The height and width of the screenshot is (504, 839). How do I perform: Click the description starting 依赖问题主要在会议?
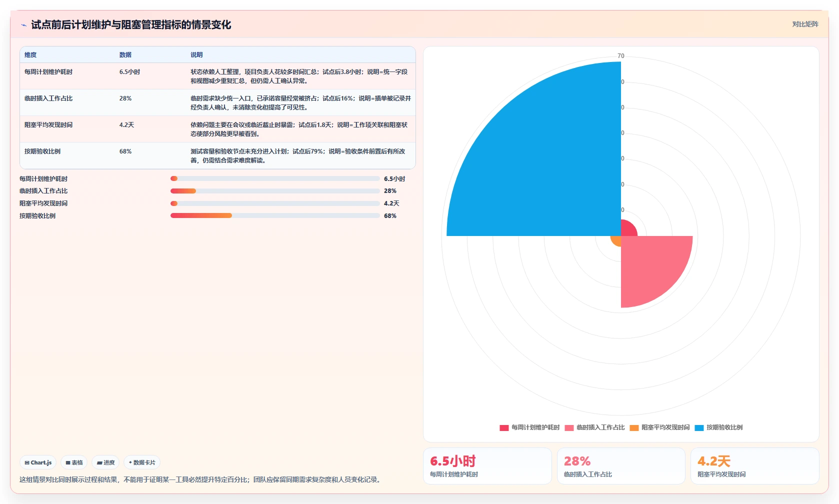pyautogui.click(x=299, y=129)
